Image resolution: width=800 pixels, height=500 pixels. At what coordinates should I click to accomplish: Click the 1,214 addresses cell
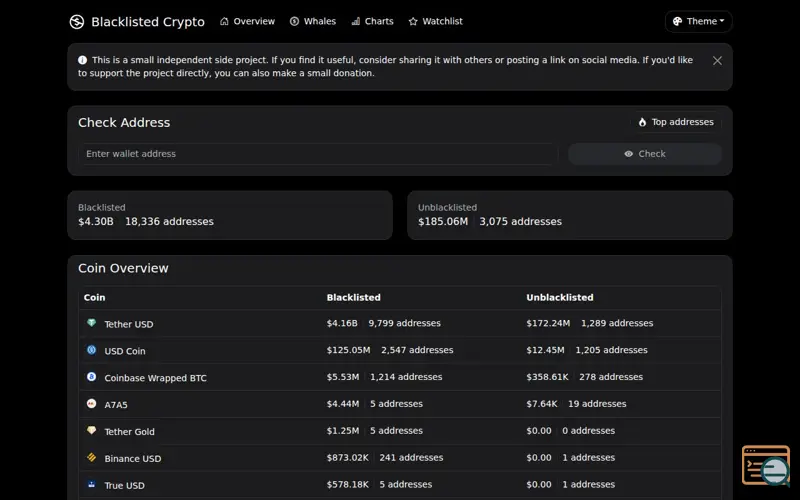[406, 377]
